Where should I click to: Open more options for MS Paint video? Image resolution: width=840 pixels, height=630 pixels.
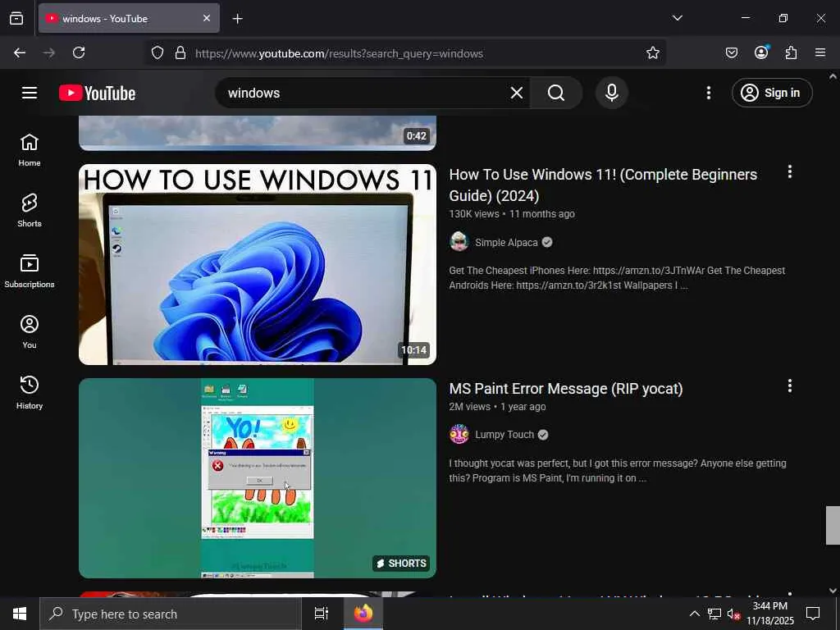pyautogui.click(x=790, y=386)
